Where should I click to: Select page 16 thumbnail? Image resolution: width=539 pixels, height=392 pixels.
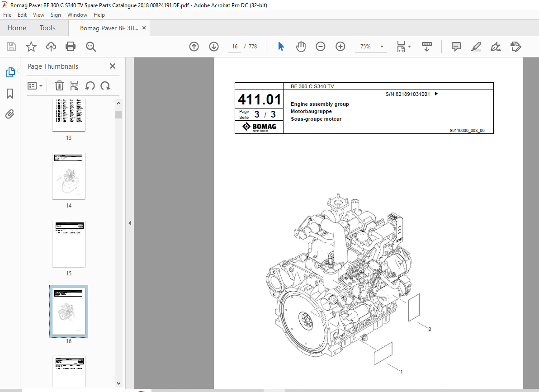point(69,311)
